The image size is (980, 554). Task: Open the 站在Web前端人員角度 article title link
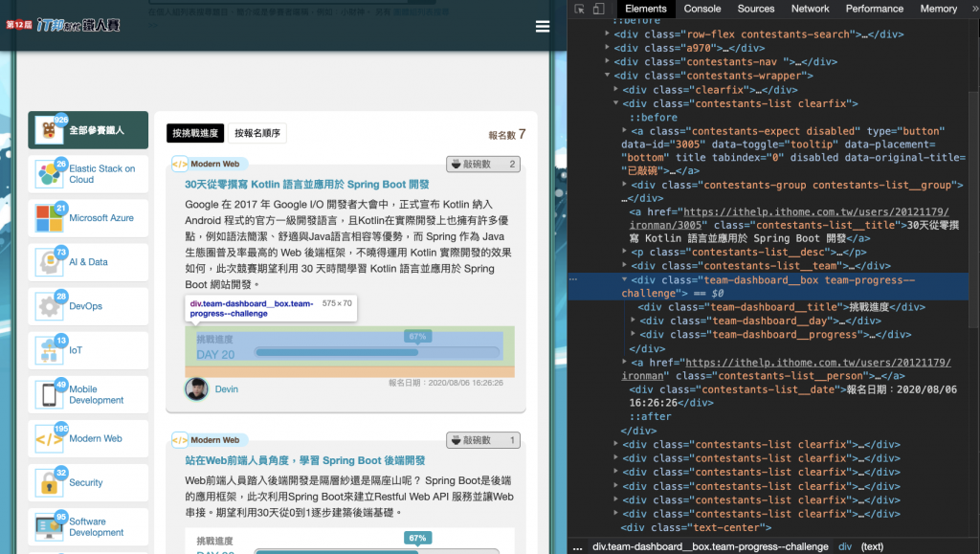click(x=305, y=460)
